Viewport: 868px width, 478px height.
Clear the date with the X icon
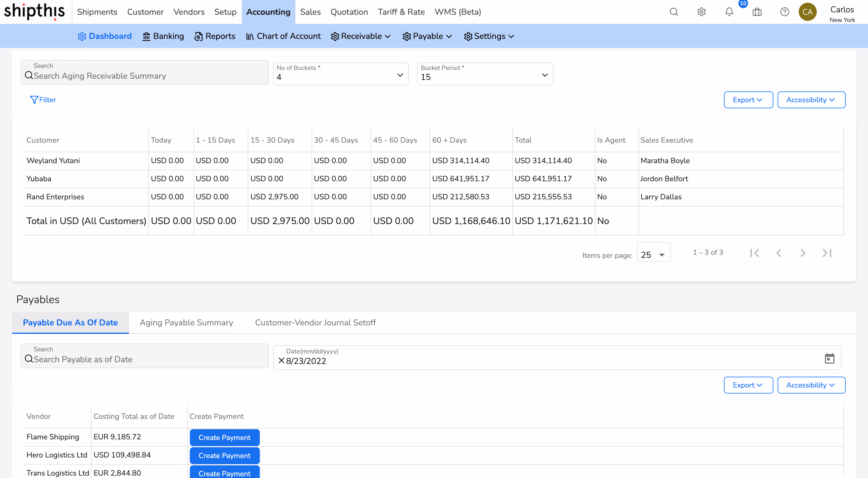pos(281,361)
